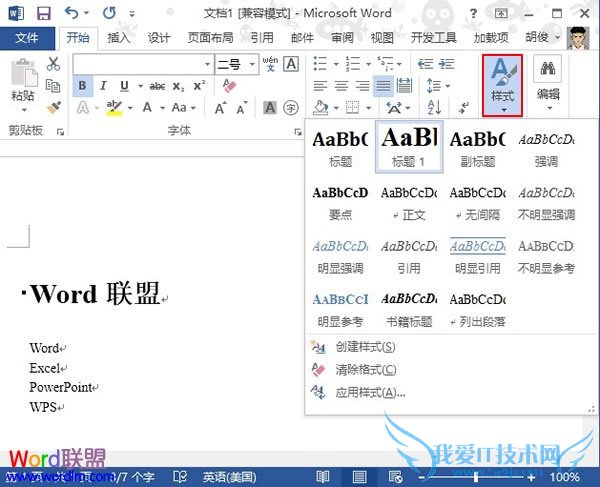Screen dimensions: 600x487
Task: Expand the numbering list dropdown arrow
Action: 368,64
